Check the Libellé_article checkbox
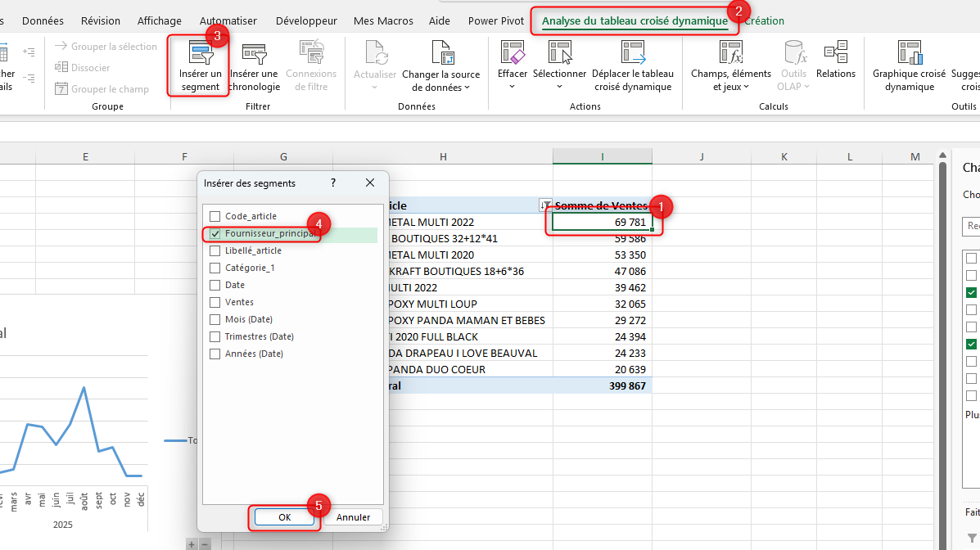 pos(215,250)
